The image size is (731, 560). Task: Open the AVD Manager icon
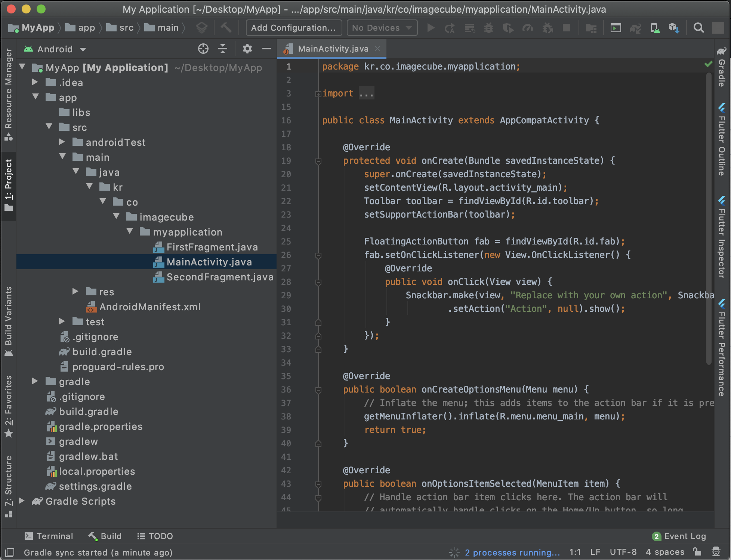(655, 28)
